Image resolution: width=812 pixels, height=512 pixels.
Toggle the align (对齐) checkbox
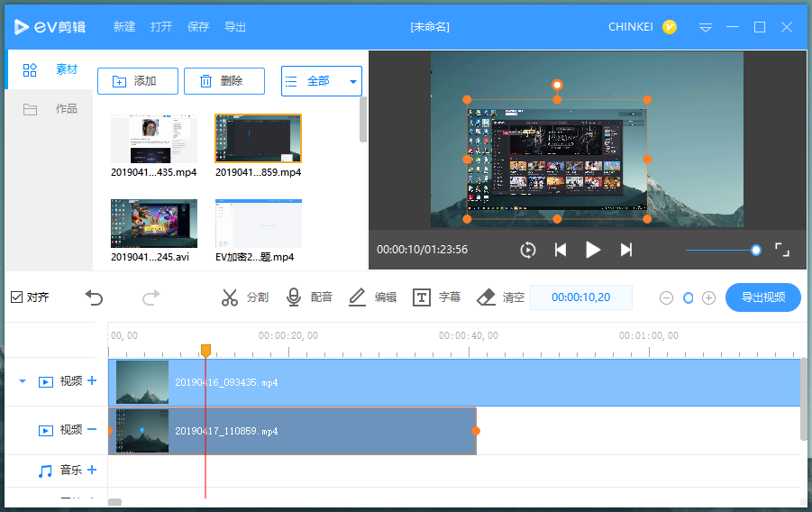coord(17,297)
